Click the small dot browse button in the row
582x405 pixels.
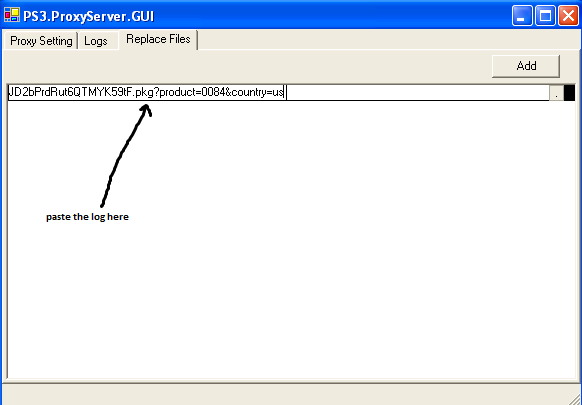556,93
